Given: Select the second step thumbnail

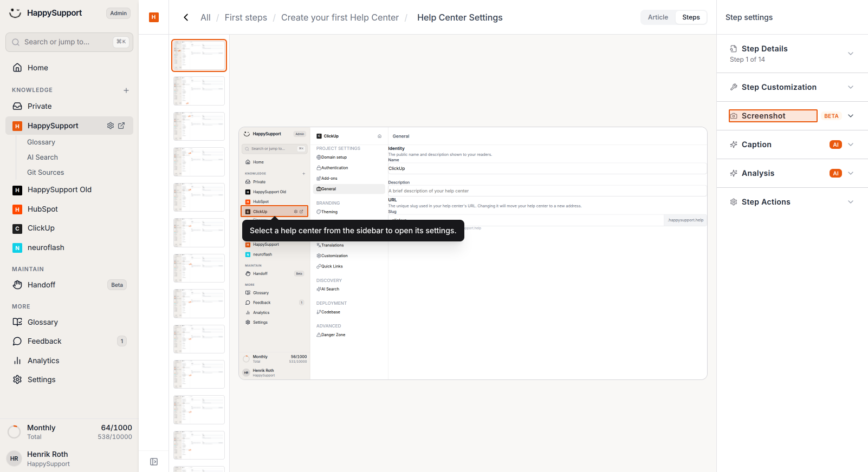Looking at the screenshot, I should pyautogui.click(x=199, y=91).
